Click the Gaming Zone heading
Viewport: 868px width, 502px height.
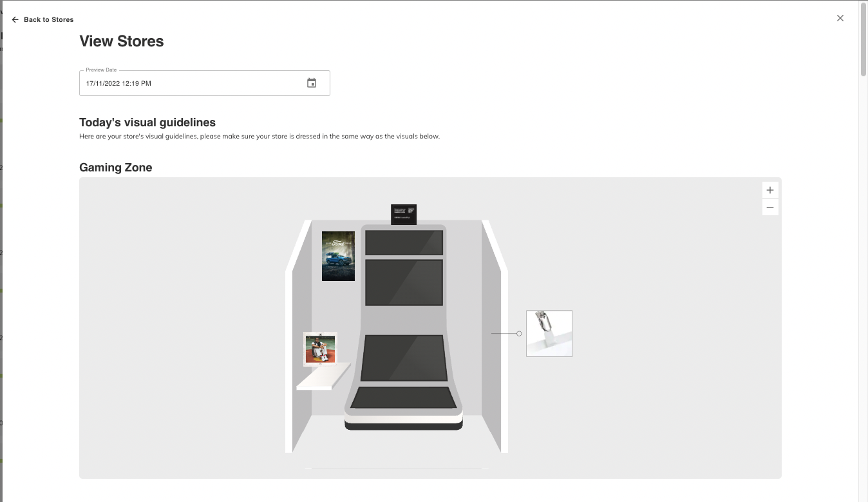click(116, 168)
